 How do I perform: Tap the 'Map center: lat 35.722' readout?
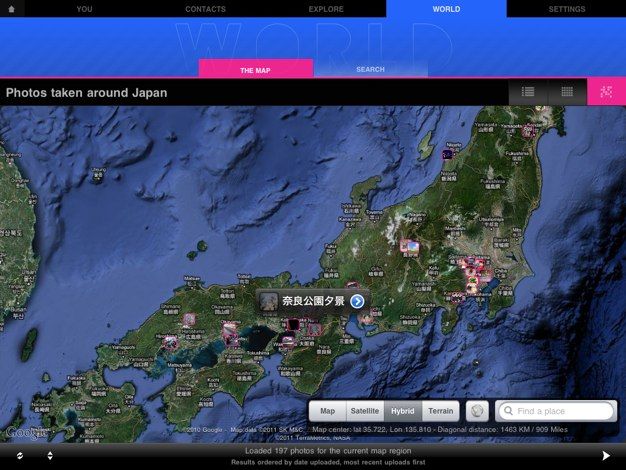click(440, 430)
